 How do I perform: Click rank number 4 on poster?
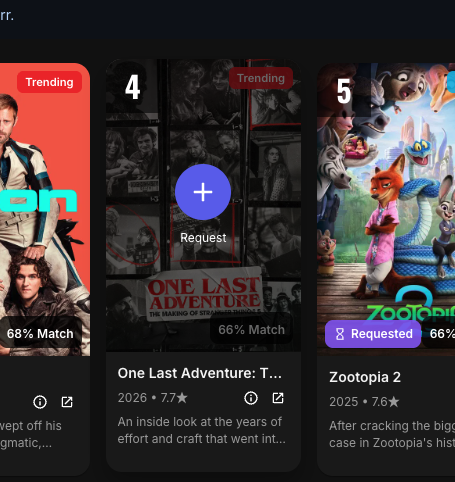click(132, 87)
